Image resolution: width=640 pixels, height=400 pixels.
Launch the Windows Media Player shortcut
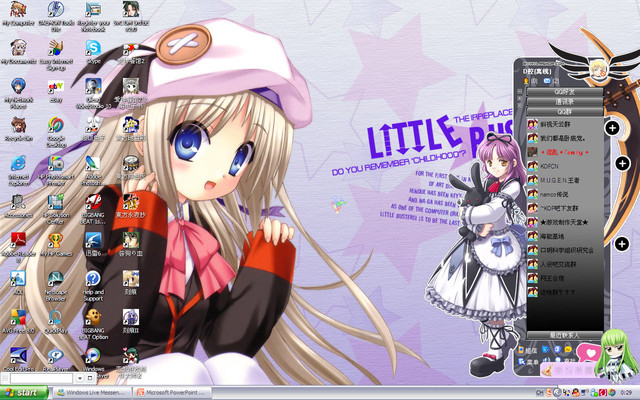(93, 361)
